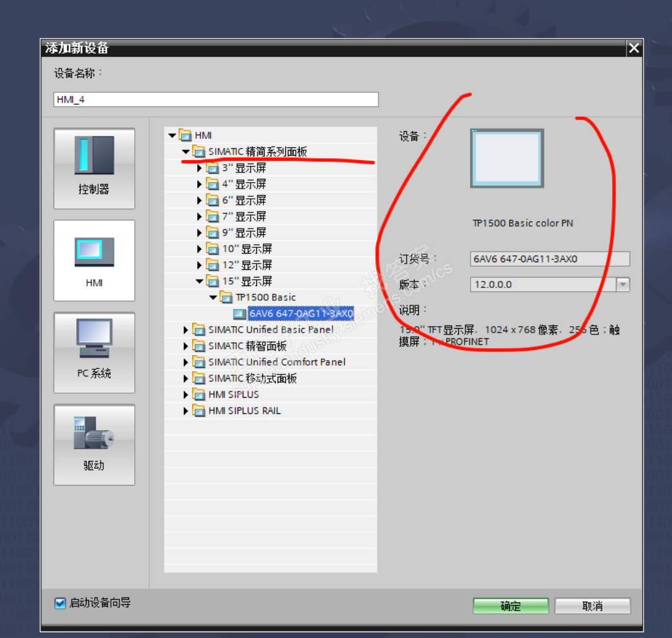Click the 6" 显示屏 folder icon
Image resolution: width=672 pixels, height=638 pixels.
[x=212, y=200]
